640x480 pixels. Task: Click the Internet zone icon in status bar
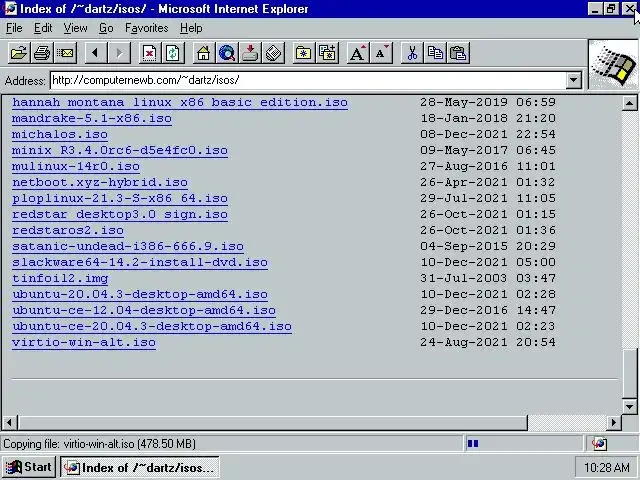pyautogui.click(x=599, y=444)
